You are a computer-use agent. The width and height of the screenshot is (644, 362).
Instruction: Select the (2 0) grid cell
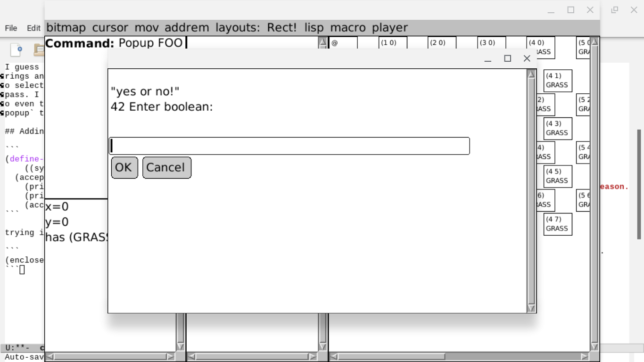point(442,43)
